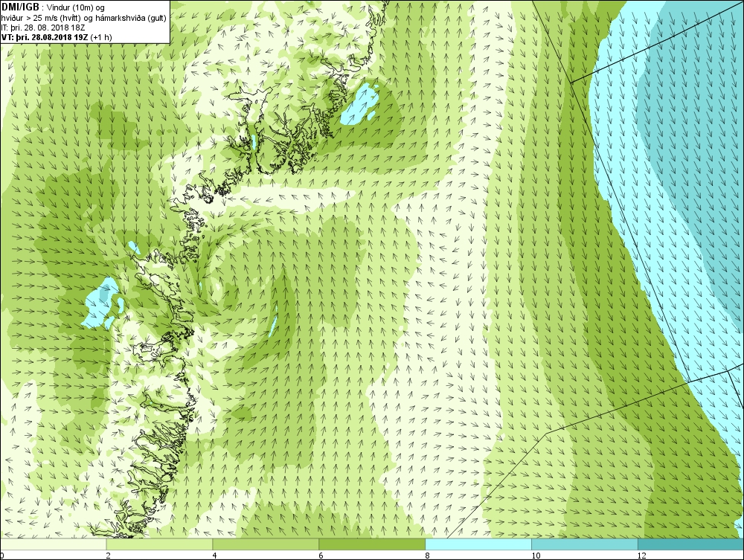Click the above 12 m/s teal scale segment
The image size is (744, 560).
pos(691,544)
